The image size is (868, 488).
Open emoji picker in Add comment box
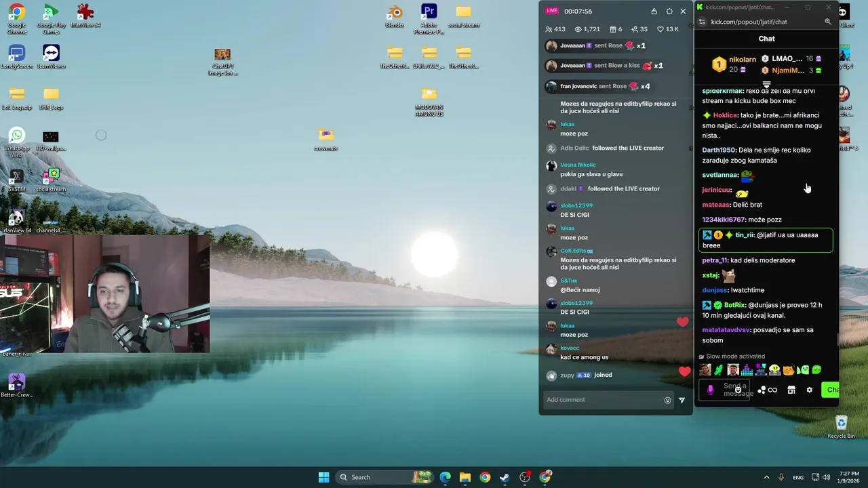point(667,401)
